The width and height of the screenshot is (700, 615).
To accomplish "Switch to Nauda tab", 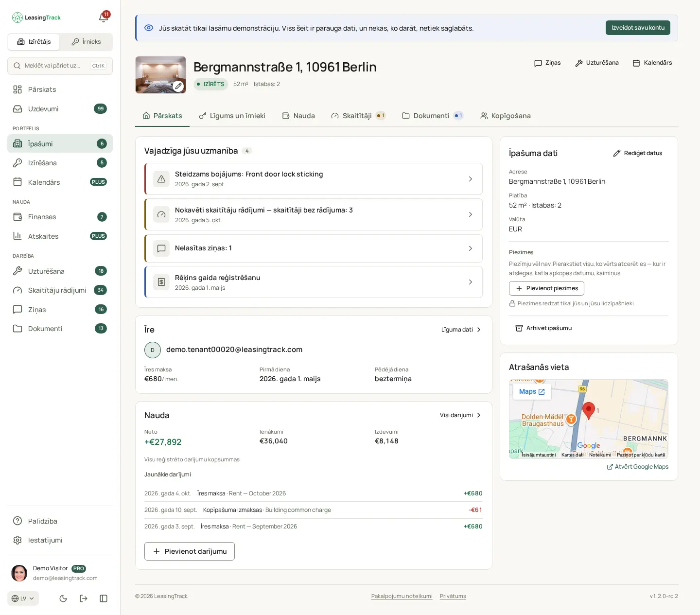I will pos(298,116).
